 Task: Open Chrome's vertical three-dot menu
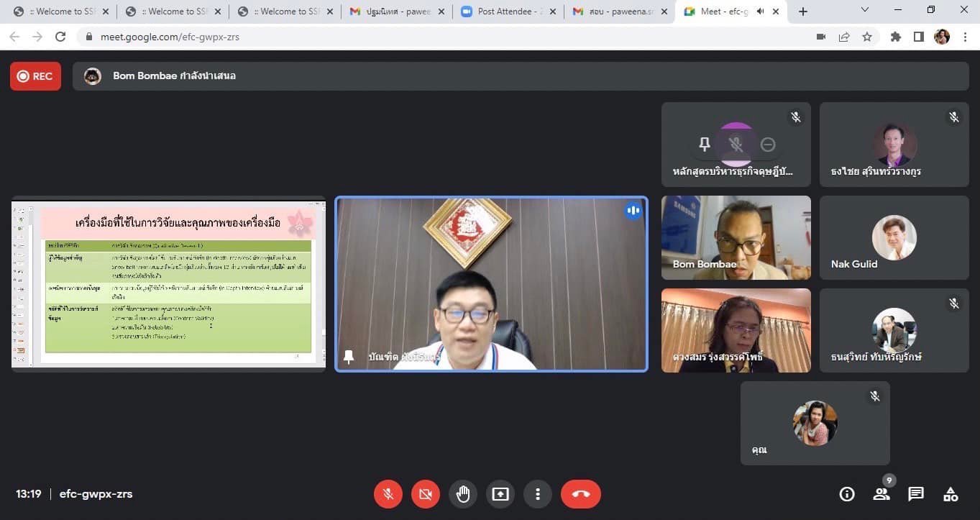point(965,37)
